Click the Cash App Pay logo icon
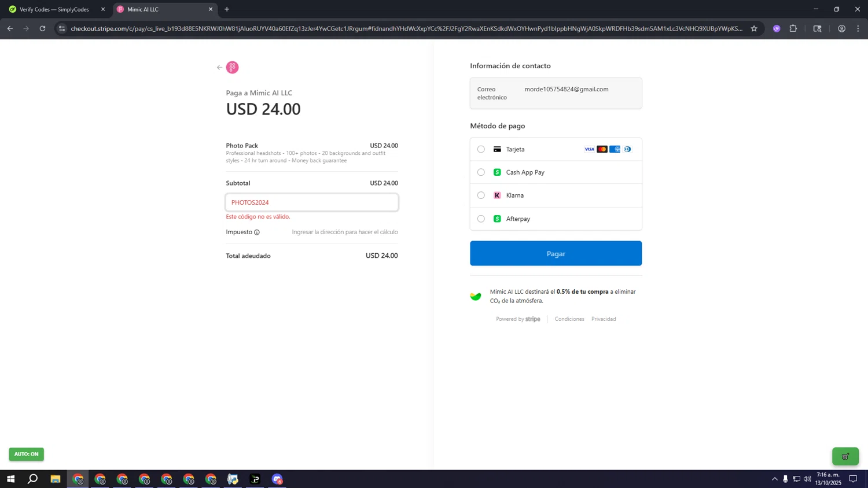The height and width of the screenshot is (488, 868). coord(497,172)
